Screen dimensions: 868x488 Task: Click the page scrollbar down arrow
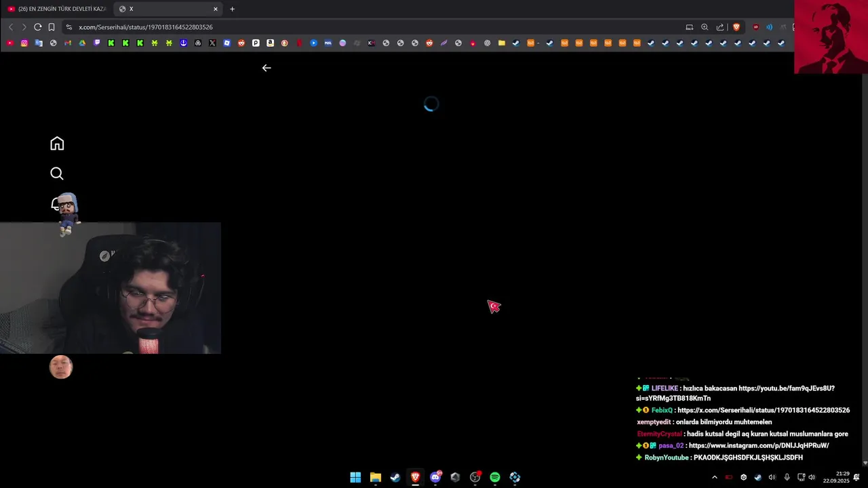(x=865, y=463)
